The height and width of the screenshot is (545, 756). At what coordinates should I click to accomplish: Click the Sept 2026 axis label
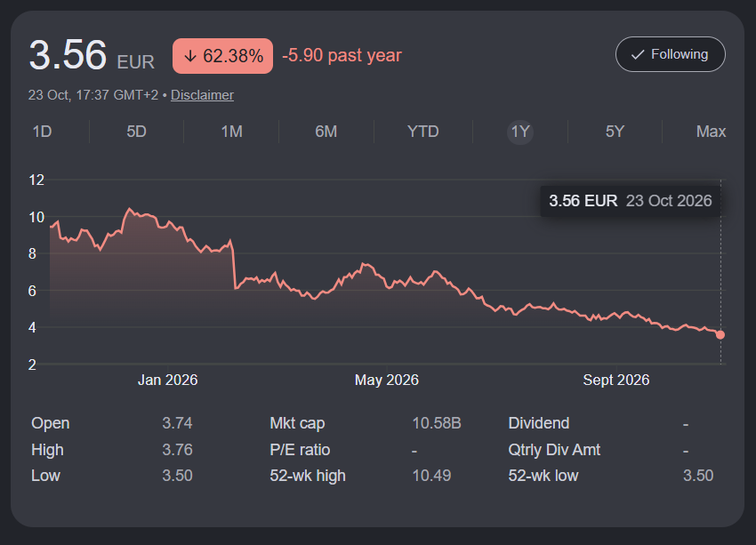pos(616,380)
